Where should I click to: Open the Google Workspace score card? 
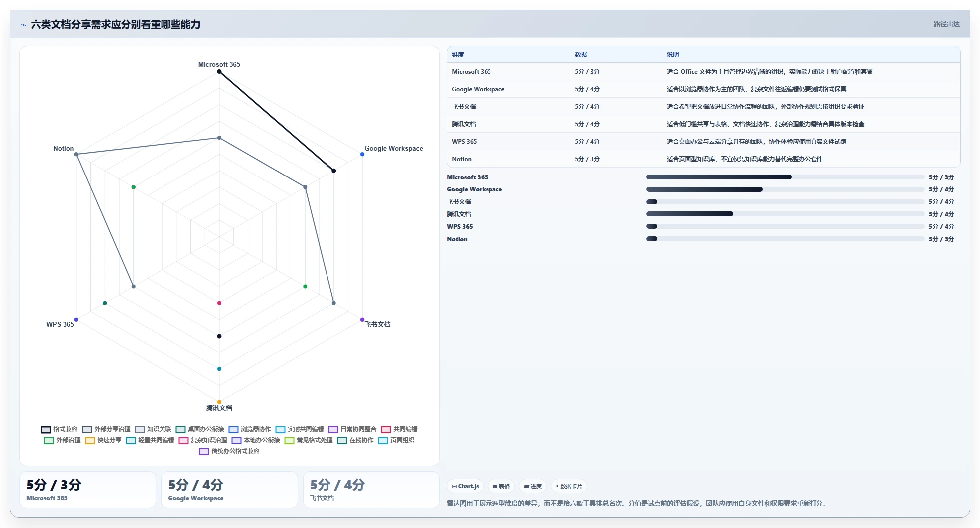pyautogui.click(x=229, y=490)
